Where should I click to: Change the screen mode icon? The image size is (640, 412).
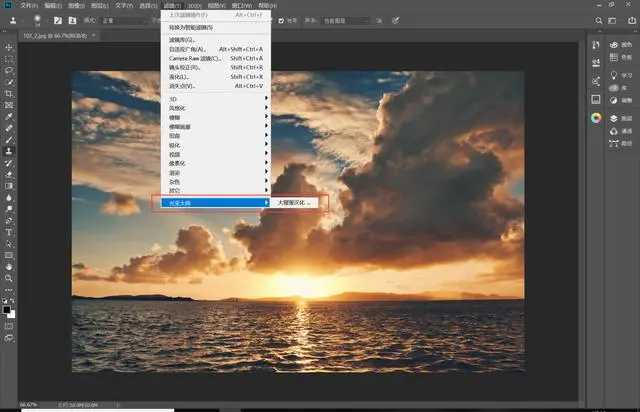tap(9, 338)
